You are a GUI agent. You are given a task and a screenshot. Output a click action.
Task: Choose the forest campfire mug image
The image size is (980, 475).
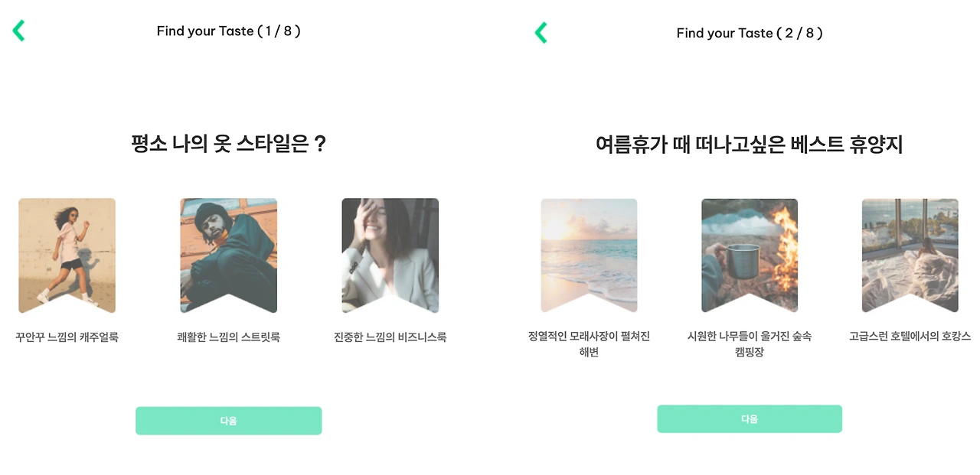750,255
